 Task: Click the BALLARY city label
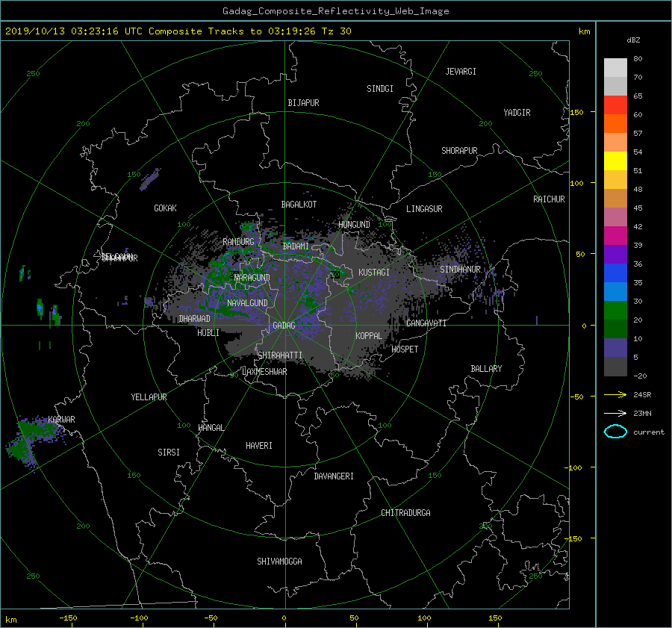pos(486,369)
